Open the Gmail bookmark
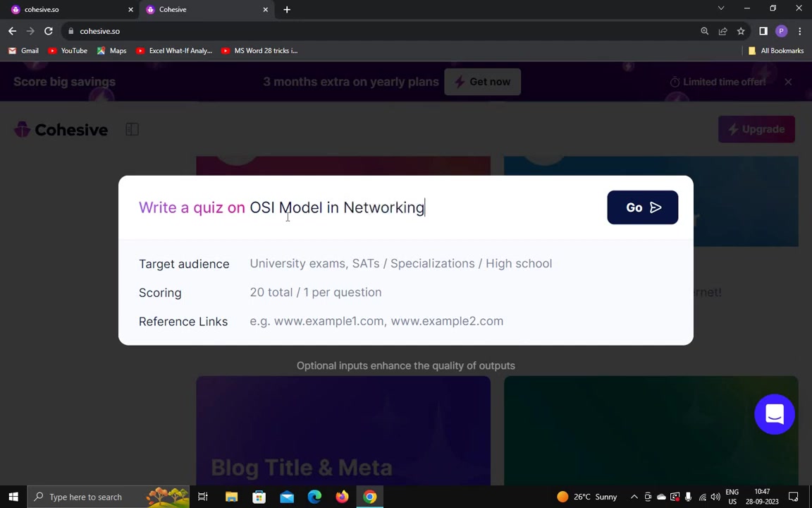 [x=24, y=51]
